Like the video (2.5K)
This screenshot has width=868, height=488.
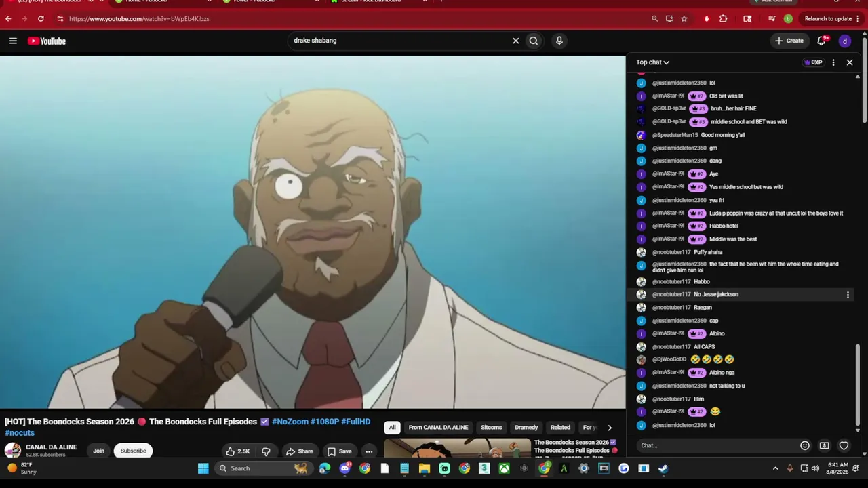[238, 451]
